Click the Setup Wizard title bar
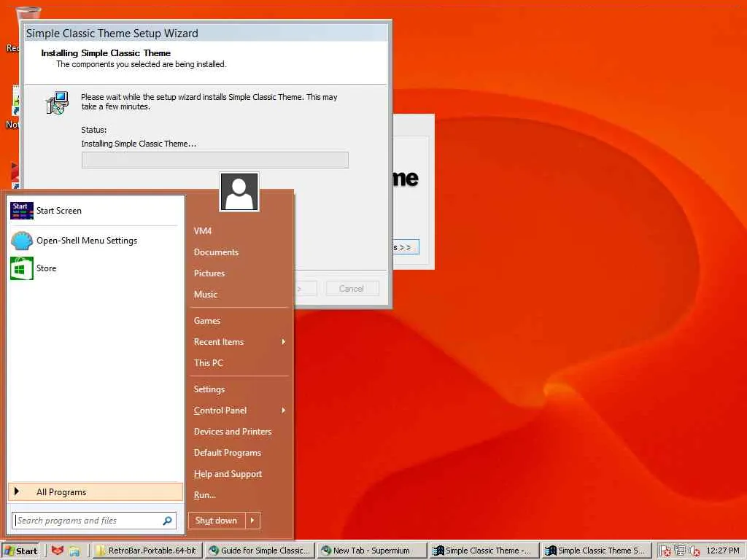This screenshot has width=747, height=560. point(206,33)
